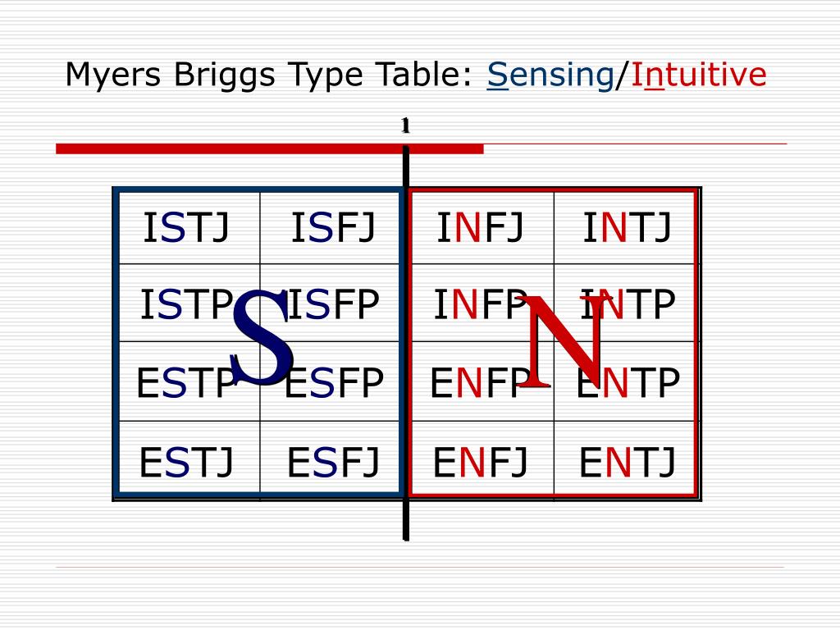Choose the ESFP type cell

(330, 381)
